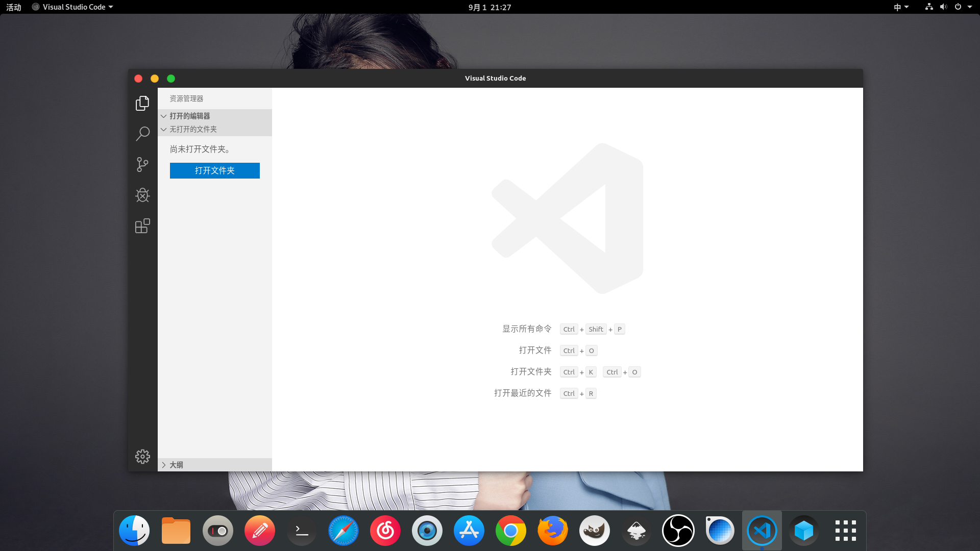This screenshot has width=980, height=551.
Task: Open Inkscape from the dock
Action: pyautogui.click(x=636, y=531)
